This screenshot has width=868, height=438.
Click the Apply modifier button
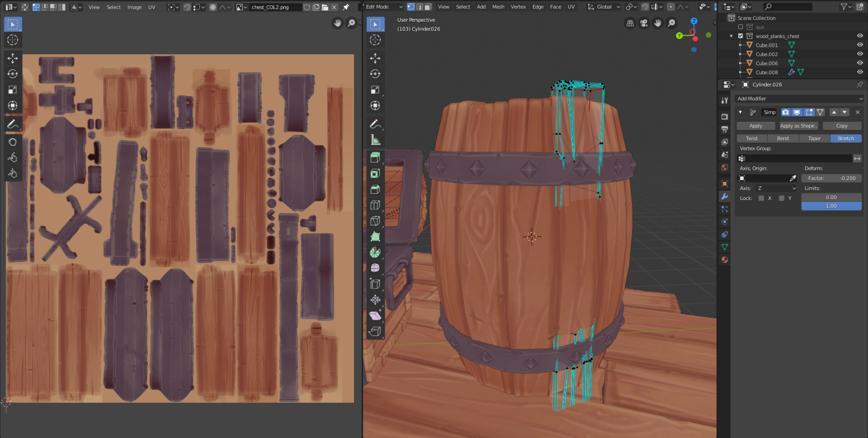tap(756, 126)
